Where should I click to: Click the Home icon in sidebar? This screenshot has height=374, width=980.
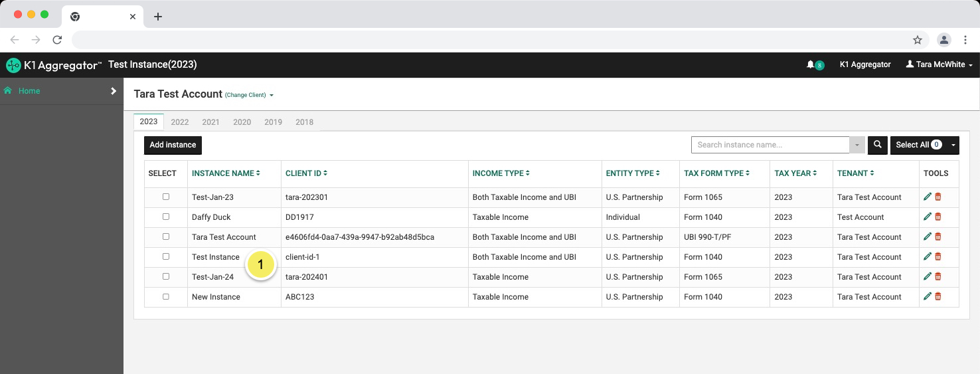[8, 91]
